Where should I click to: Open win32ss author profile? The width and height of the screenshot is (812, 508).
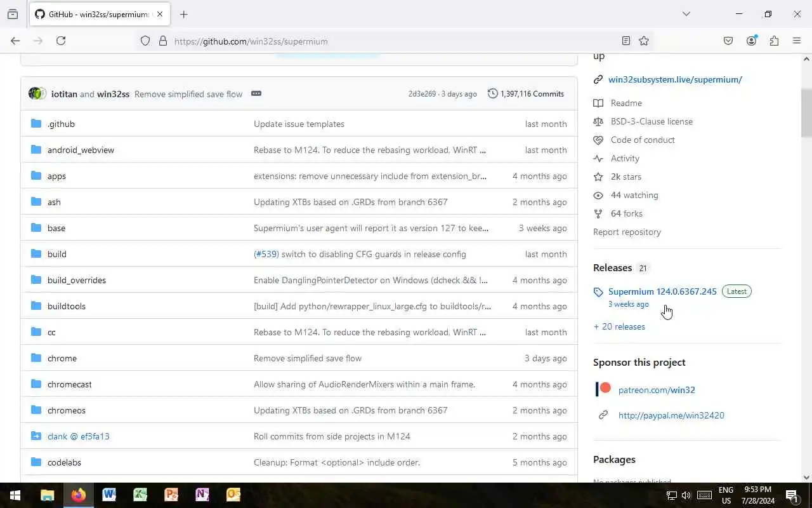(x=113, y=94)
